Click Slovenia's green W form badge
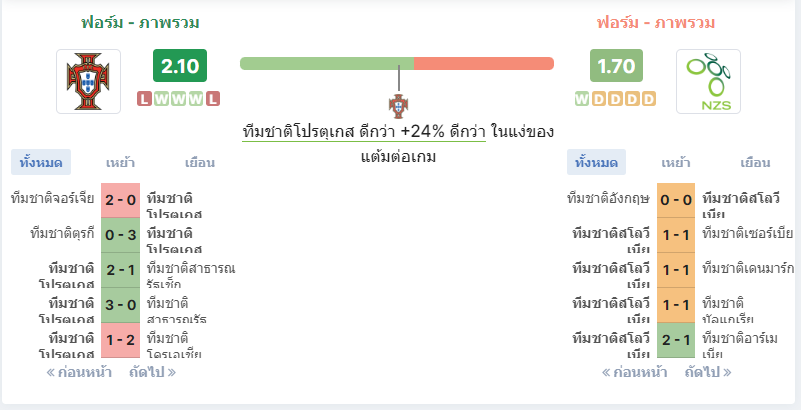 pyautogui.click(x=581, y=99)
